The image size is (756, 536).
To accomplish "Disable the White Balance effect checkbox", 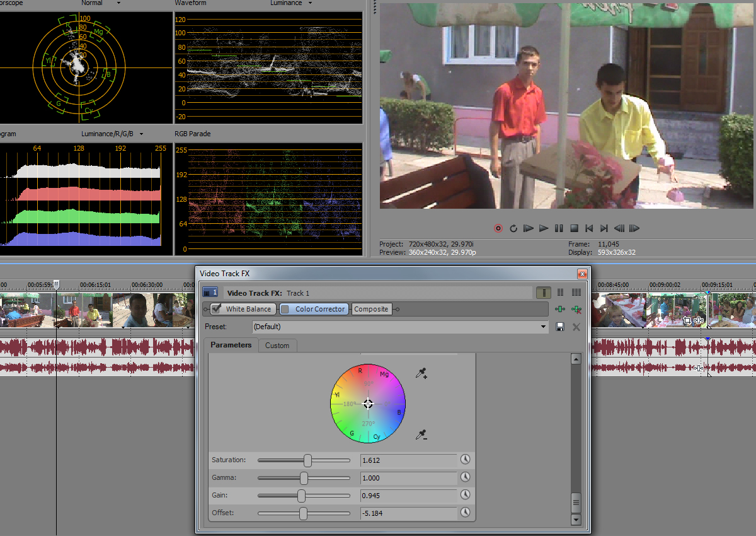I will coord(217,309).
